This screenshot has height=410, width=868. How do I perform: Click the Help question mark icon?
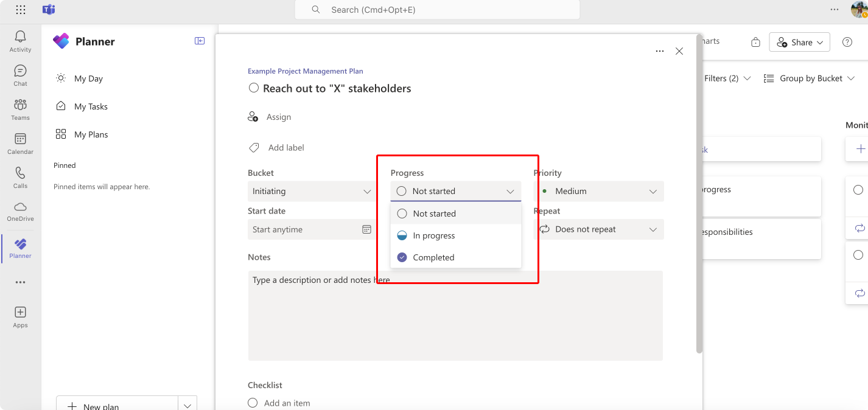point(847,42)
